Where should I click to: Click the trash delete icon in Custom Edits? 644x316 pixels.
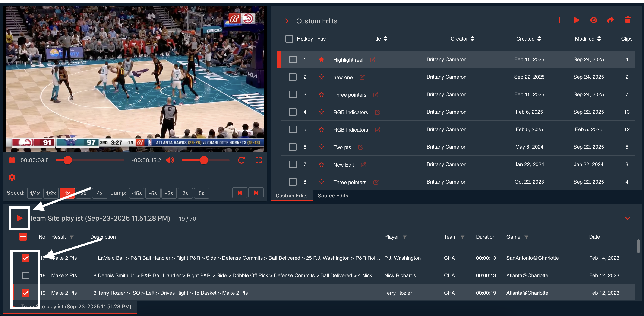[628, 20]
